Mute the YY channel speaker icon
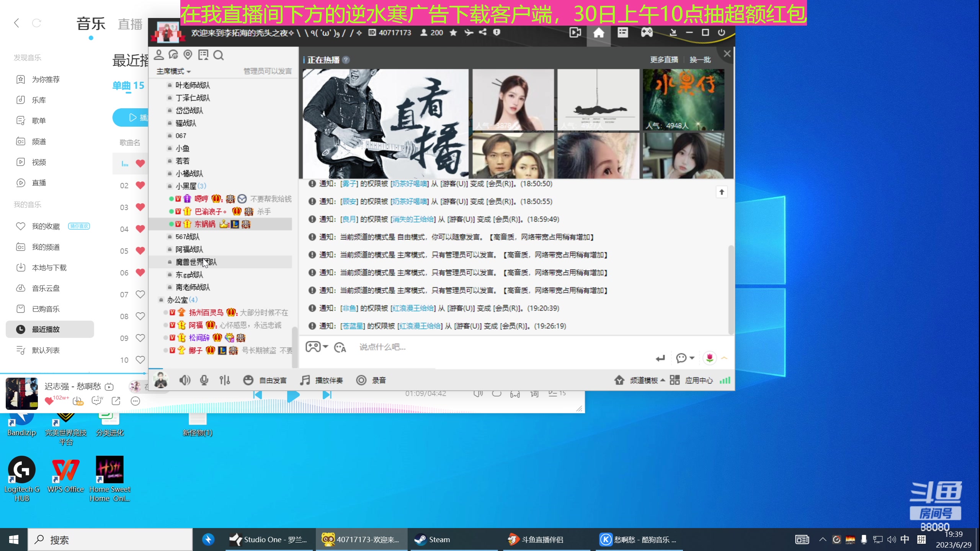Screen dimensions: 980x551 pos(185,380)
